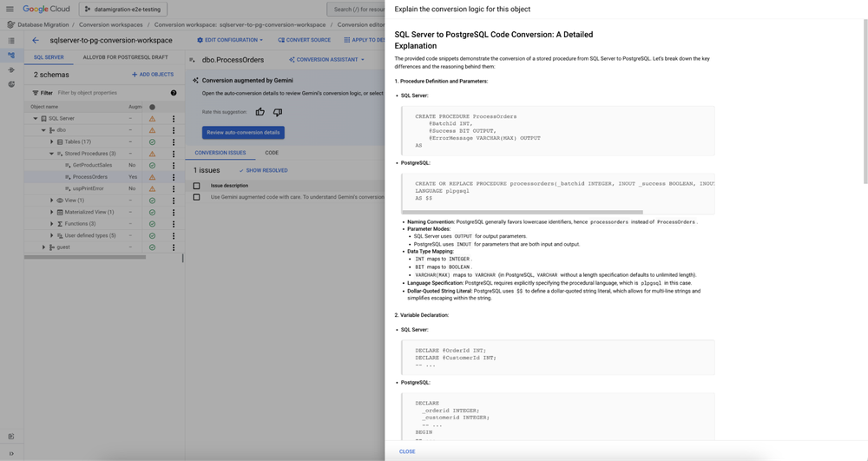Screen dimensions: 868x461
Task: Open more options for uspPrintError row
Action: coord(174,188)
